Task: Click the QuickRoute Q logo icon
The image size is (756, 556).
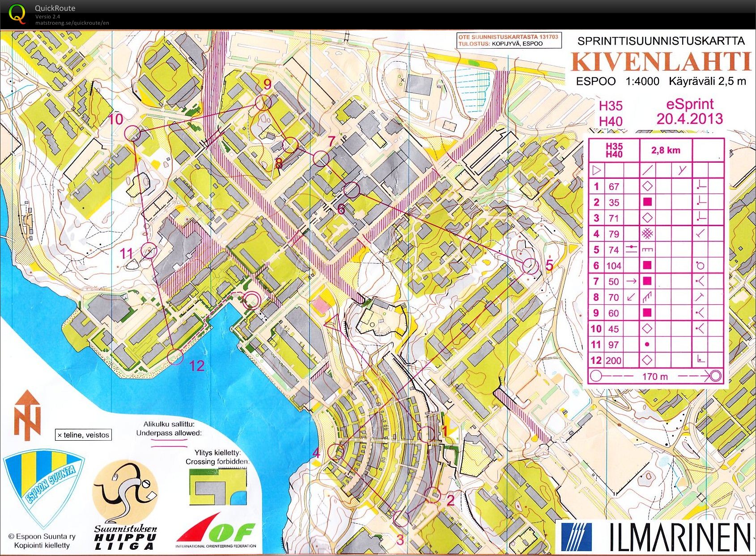Action: (17, 13)
